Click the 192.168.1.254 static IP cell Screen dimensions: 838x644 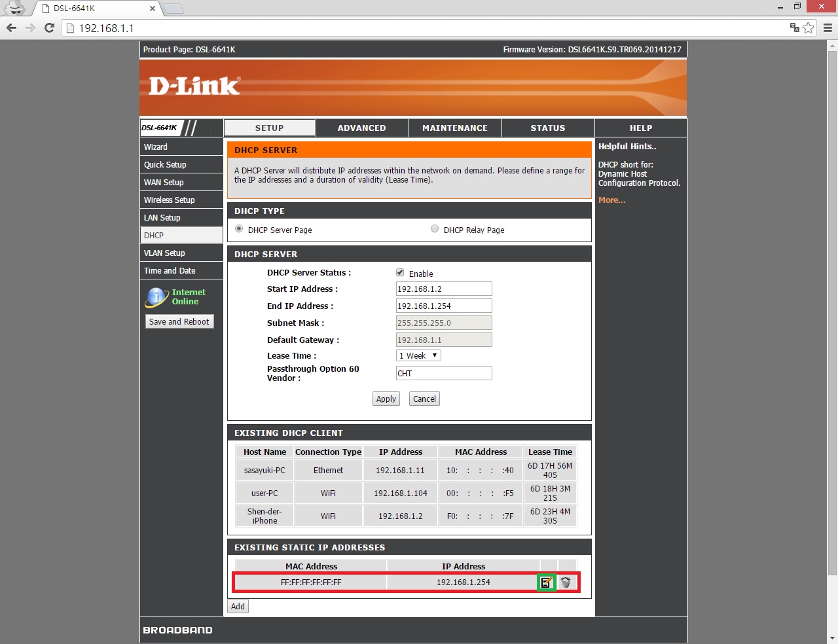click(464, 582)
